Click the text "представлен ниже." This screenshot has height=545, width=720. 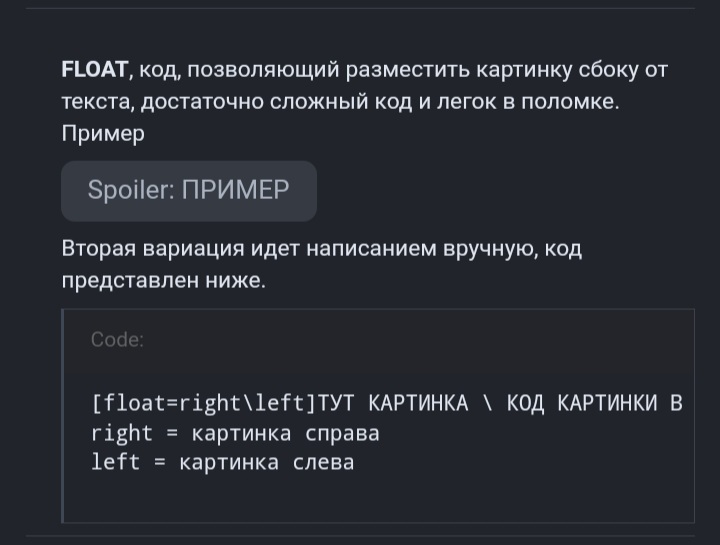click(x=164, y=281)
